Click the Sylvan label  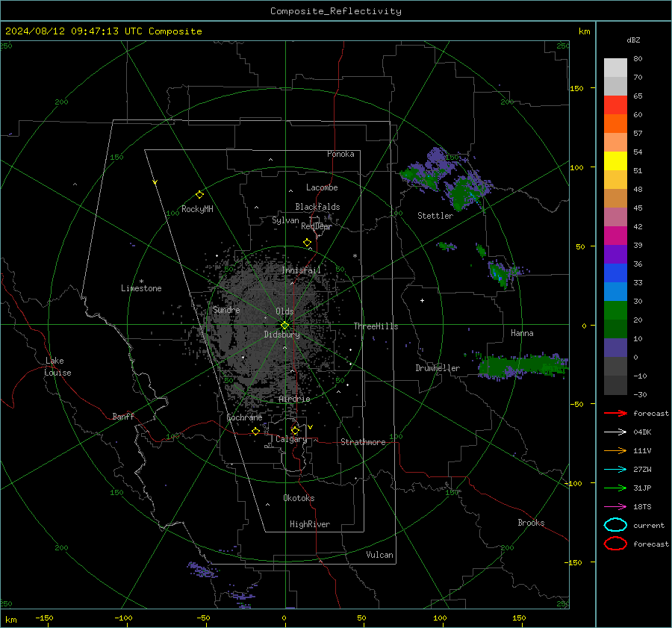point(285,220)
